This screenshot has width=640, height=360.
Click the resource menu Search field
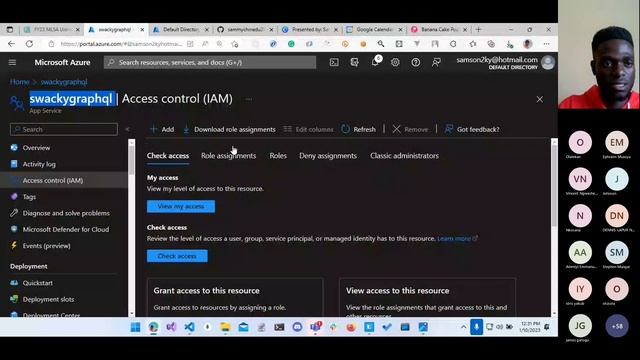(x=64, y=129)
